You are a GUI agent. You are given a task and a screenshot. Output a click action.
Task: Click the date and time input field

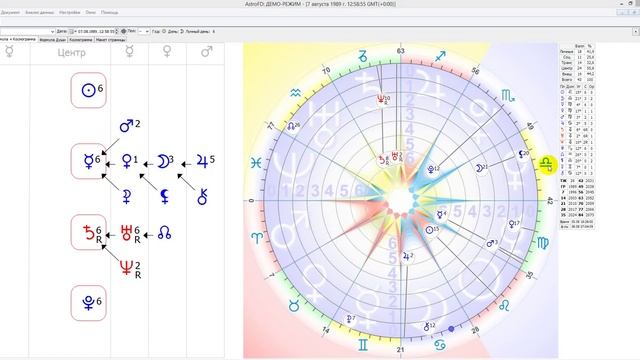pyautogui.click(x=95, y=31)
